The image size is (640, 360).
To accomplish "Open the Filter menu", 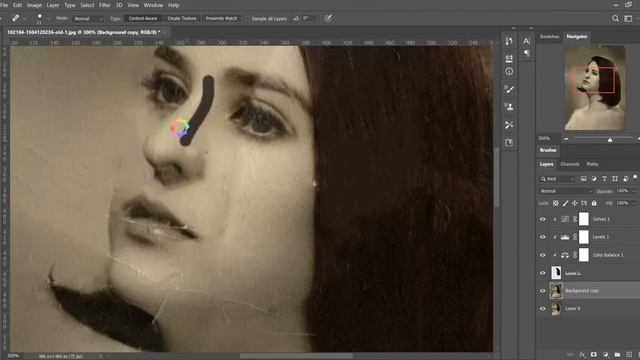I will coord(105,5).
